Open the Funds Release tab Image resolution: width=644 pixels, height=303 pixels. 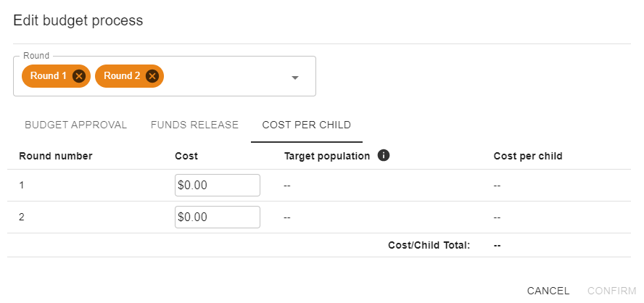tap(194, 125)
